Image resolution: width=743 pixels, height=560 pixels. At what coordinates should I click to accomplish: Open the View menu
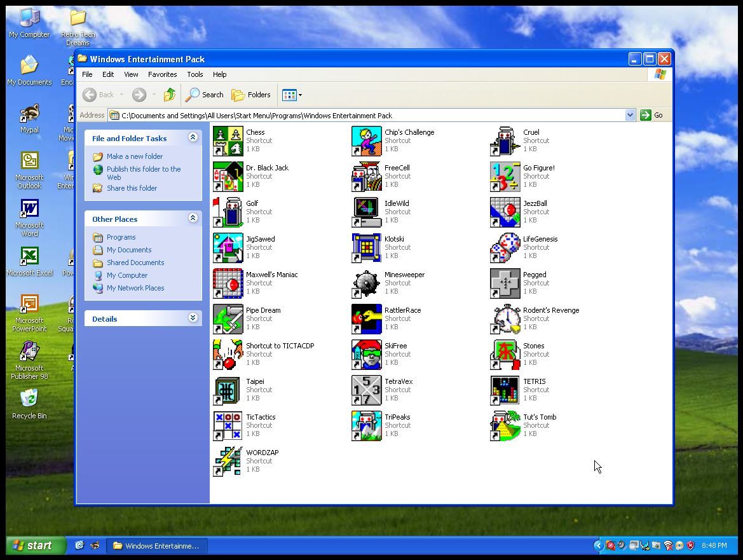tap(132, 74)
